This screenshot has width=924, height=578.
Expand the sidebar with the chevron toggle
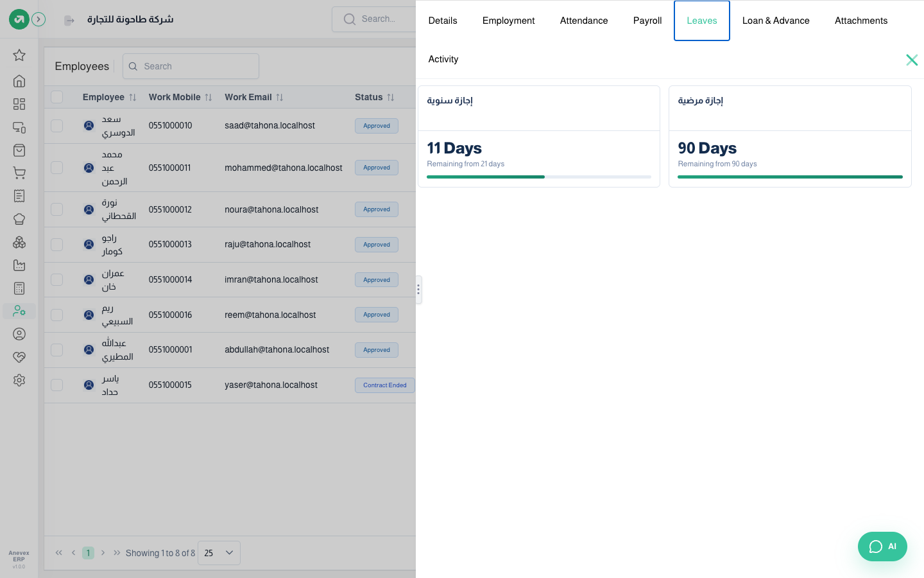(38, 19)
